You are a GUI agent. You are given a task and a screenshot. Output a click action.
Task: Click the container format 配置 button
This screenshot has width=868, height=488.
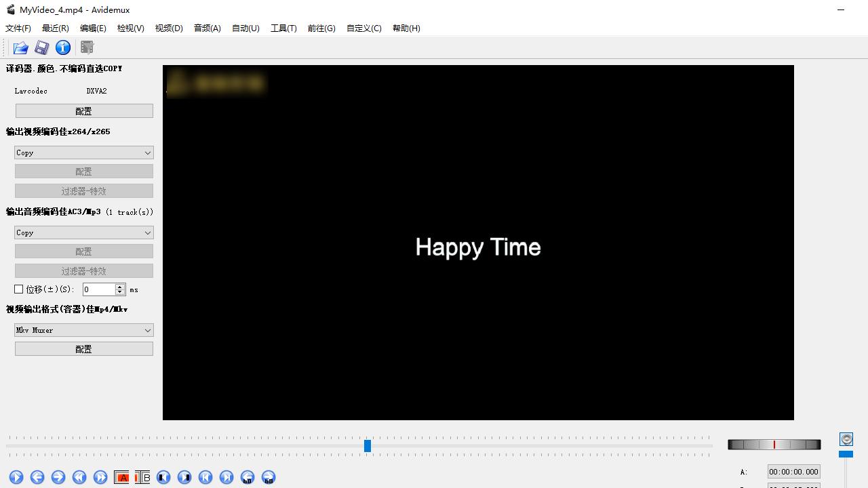pyautogui.click(x=83, y=348)
